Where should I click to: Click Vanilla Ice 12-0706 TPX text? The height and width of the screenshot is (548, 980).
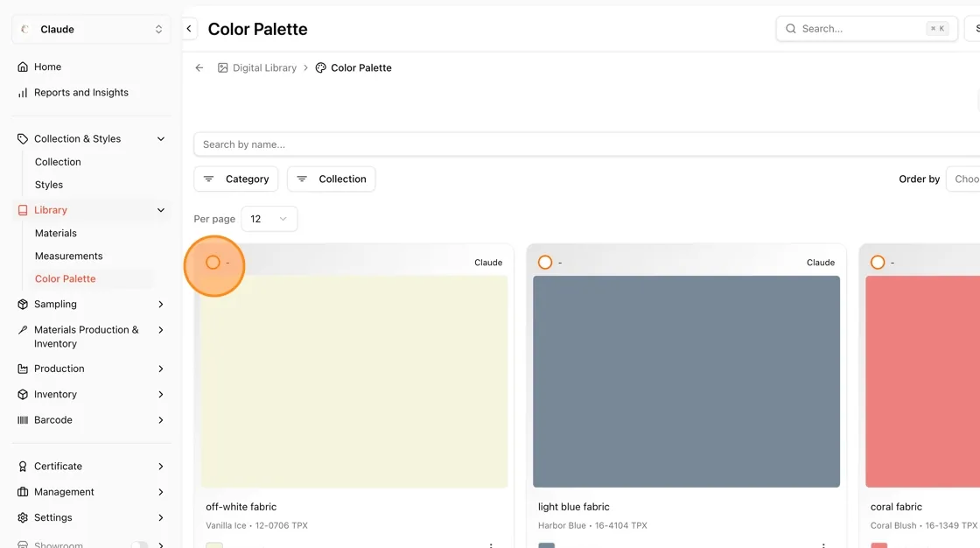(x=257, y=525)
